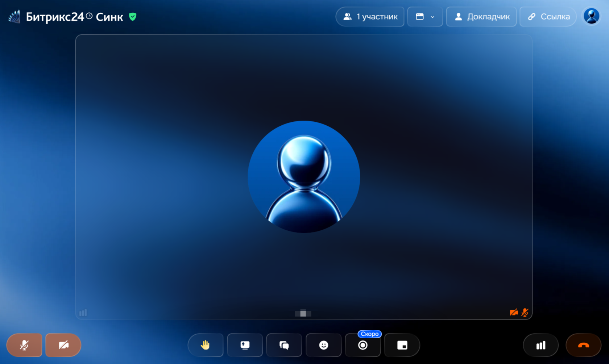The height and width of the screenshot is (364, 609).
Task: Click the Битрикс24 logo icon
Action: tap(14, 17)
